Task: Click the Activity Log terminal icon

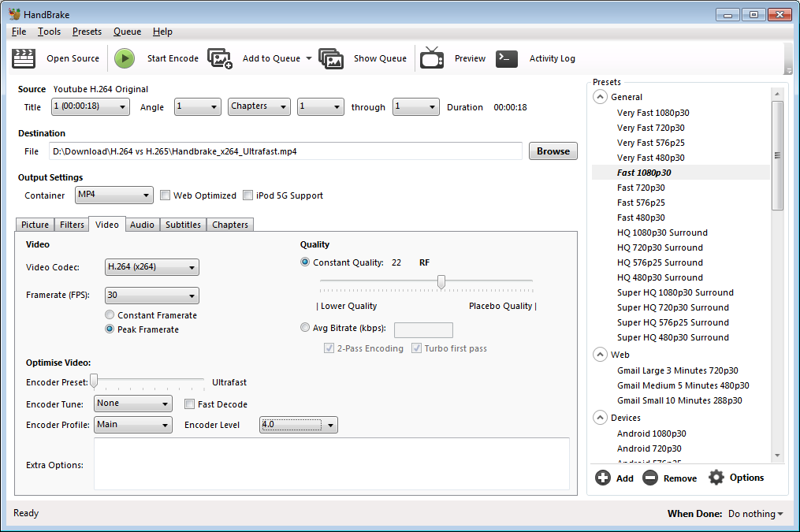Action: pos(507,58)
